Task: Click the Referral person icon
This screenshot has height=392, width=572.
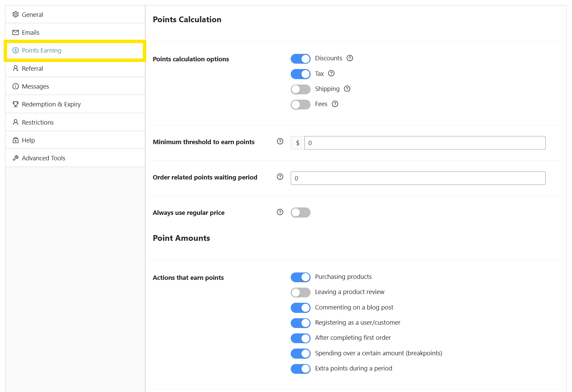Action: [15, 68]
